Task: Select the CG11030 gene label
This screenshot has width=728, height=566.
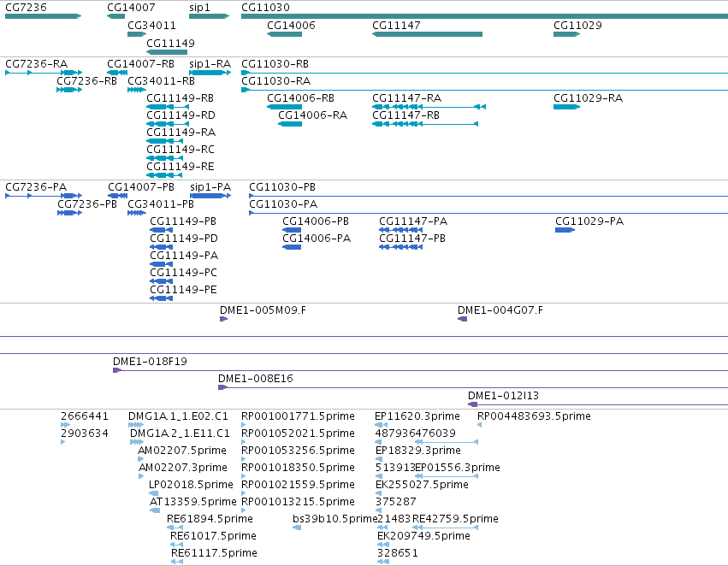Action: coord(265,8)
